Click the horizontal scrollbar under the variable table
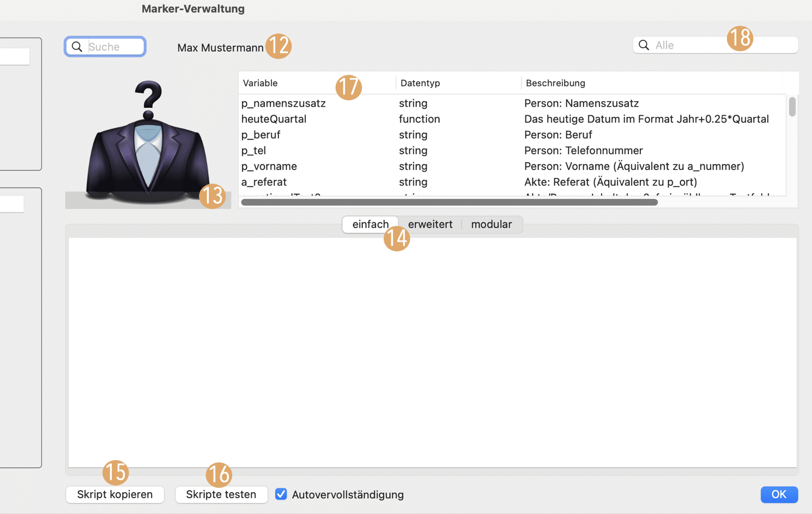Viewport: 812px width, 514px height. [450, 202]
